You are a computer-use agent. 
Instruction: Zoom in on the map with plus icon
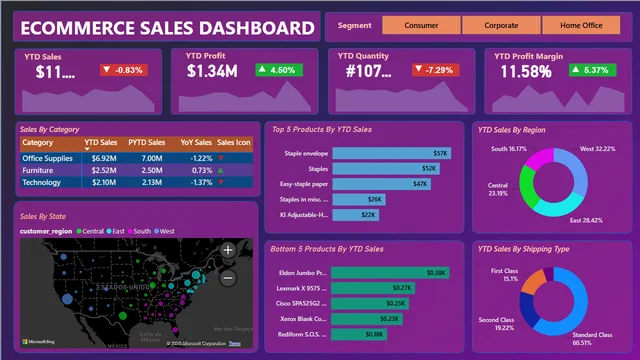[x=228, y=250]
